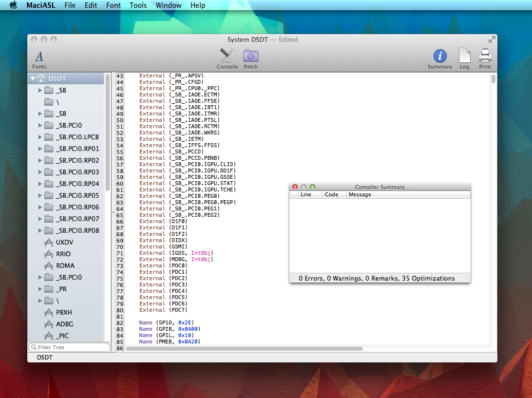Expand the _SB.PCI0 tree node
Screen dimensions: 532x398
(40, 125)
